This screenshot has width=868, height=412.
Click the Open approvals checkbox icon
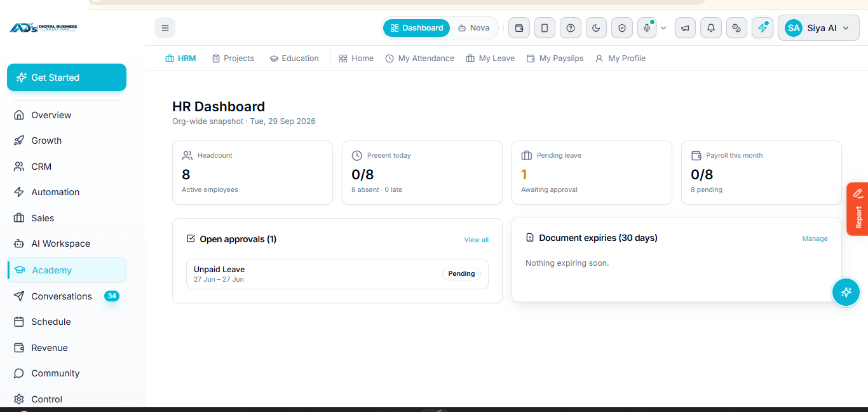[191, 239]
